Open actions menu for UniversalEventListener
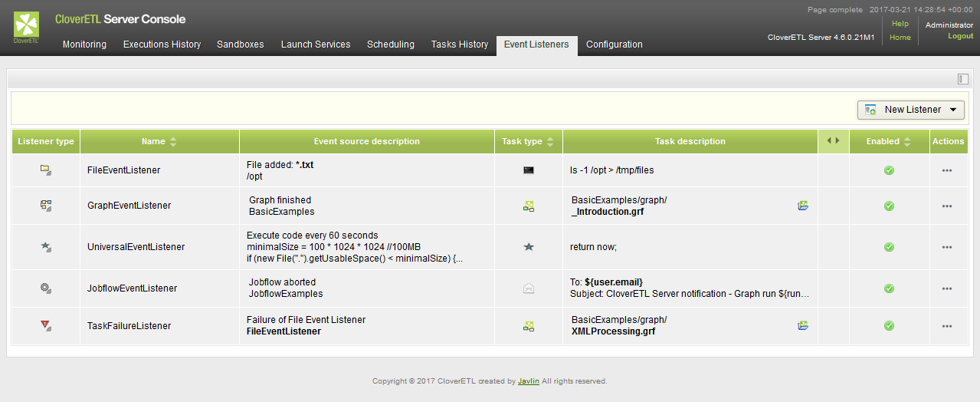 click(x=947, y=247)
